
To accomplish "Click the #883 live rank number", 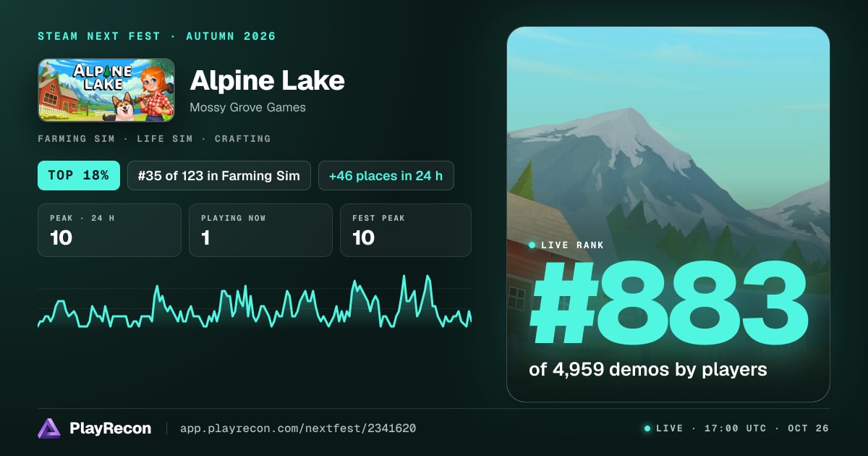I will (x=668, y=303).
